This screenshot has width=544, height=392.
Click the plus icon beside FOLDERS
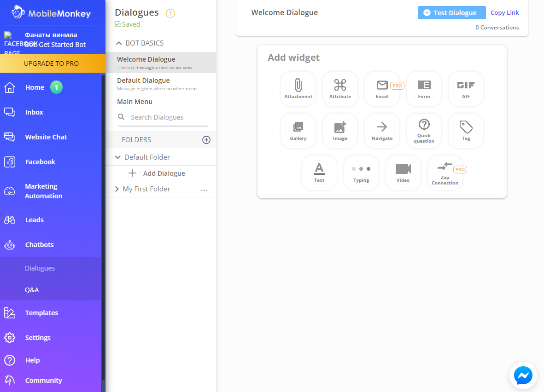click(x=206, y=140)
